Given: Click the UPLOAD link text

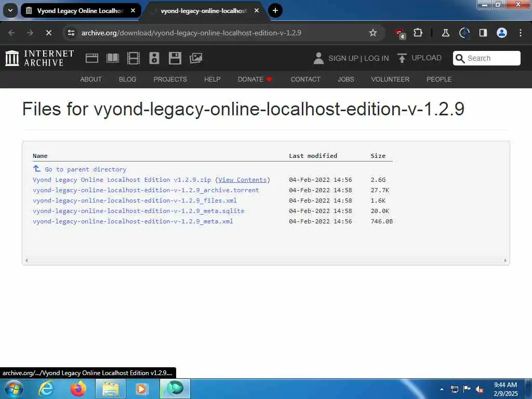Looking at the screenshot, I should click(x=427, y=58).
